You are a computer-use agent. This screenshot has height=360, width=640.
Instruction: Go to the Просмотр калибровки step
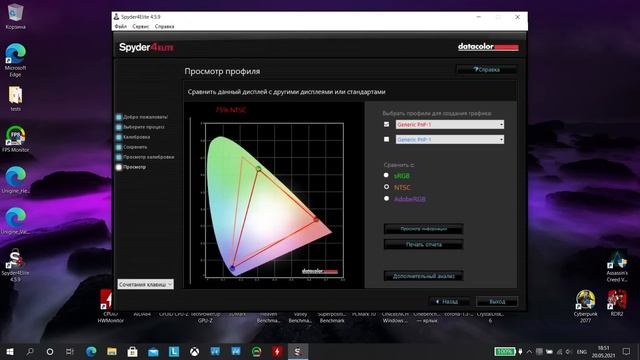(x=145, y=157)
